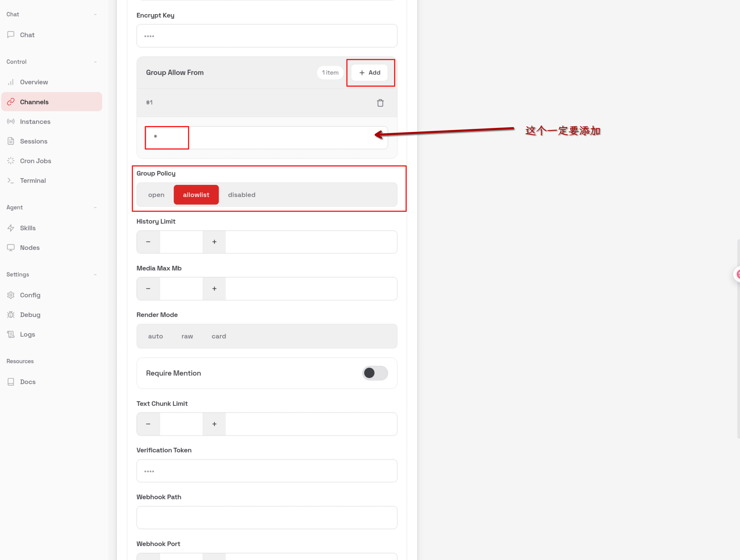This screenshot has width=740, height=560.
Task: Select raw Render Mode
Action: click(187, 336)
